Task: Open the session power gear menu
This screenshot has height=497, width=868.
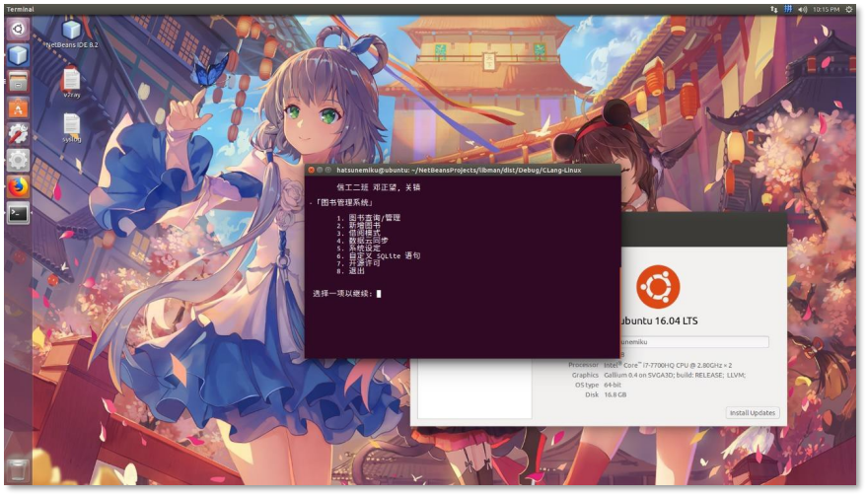Action: coord(849,10)
